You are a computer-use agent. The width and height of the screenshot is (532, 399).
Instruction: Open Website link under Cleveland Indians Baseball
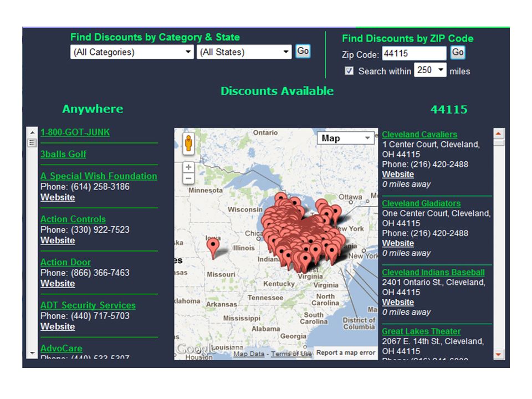click(x=398, y=303)
